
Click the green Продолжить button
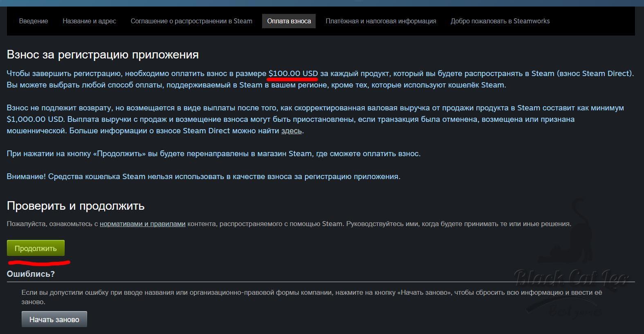point(36,248)
